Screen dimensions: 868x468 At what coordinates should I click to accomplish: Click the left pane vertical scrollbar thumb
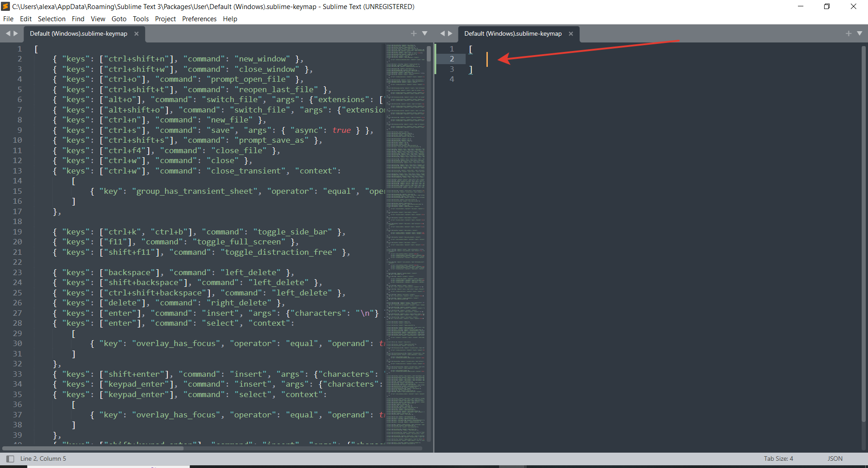pyautogui.click(x=429, y=53)
